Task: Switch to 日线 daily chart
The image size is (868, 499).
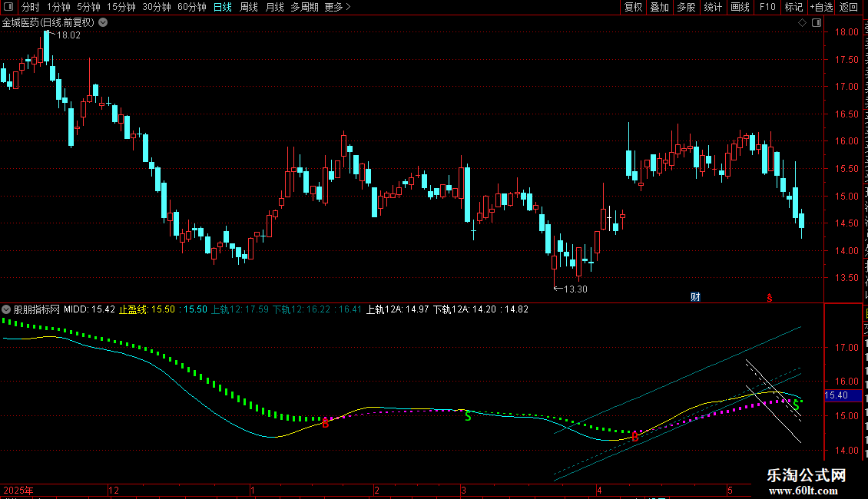Action: (223, 7)
